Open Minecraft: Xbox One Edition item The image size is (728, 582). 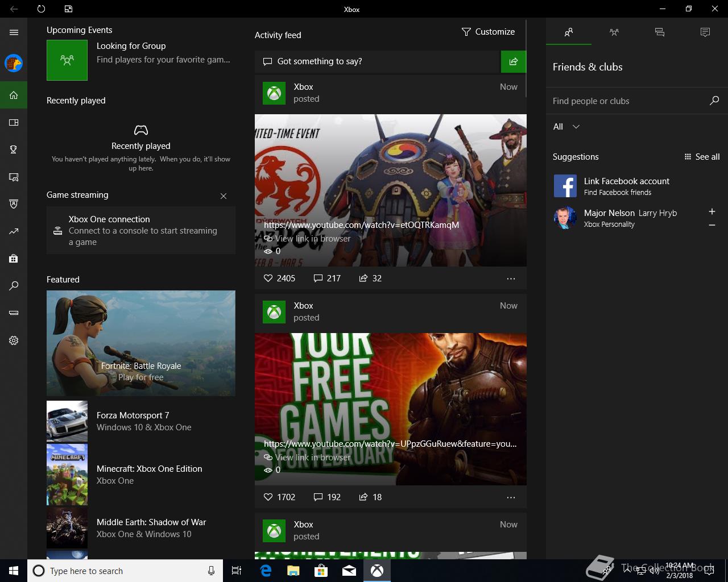pos(141,475)
